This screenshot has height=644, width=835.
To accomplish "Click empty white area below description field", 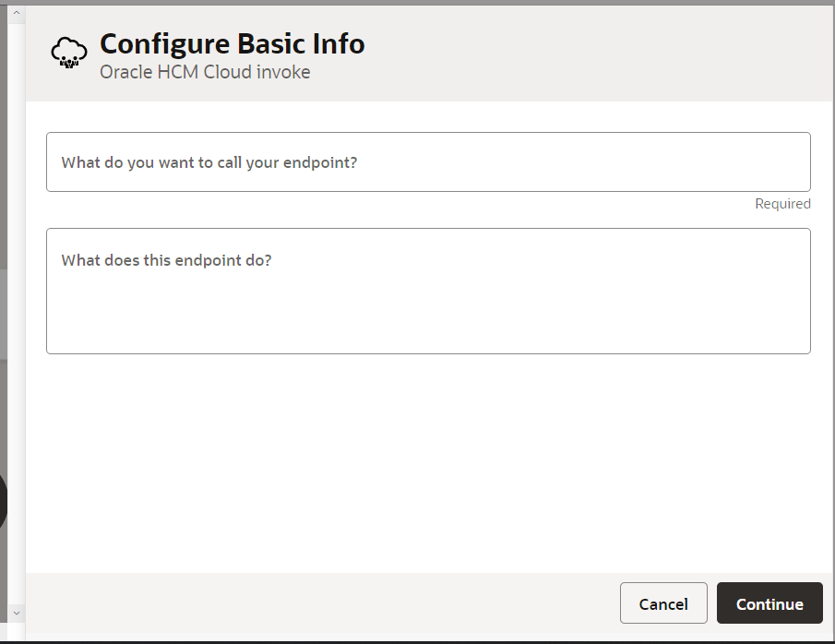I will pyautogui.click(x=428, y=461).
